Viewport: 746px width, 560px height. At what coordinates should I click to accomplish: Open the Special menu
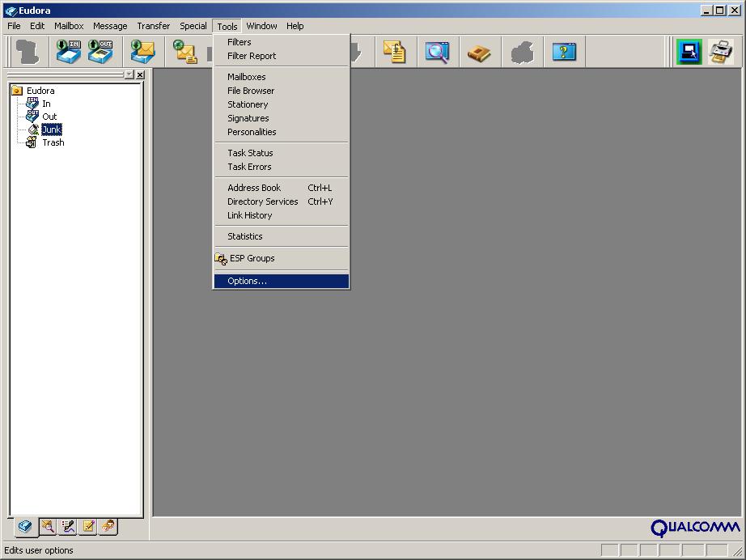(x=193, y=26)
